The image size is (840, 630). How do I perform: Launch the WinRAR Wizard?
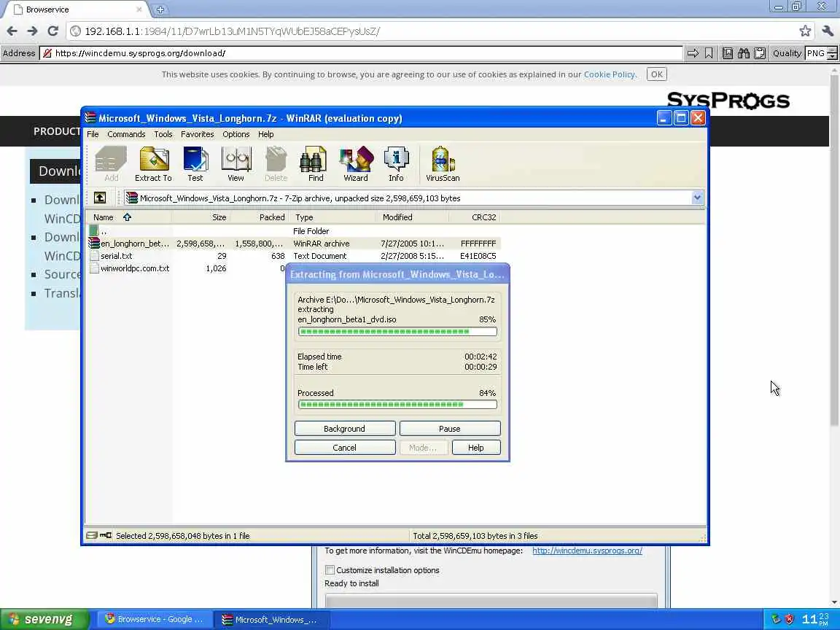(356, 164)
